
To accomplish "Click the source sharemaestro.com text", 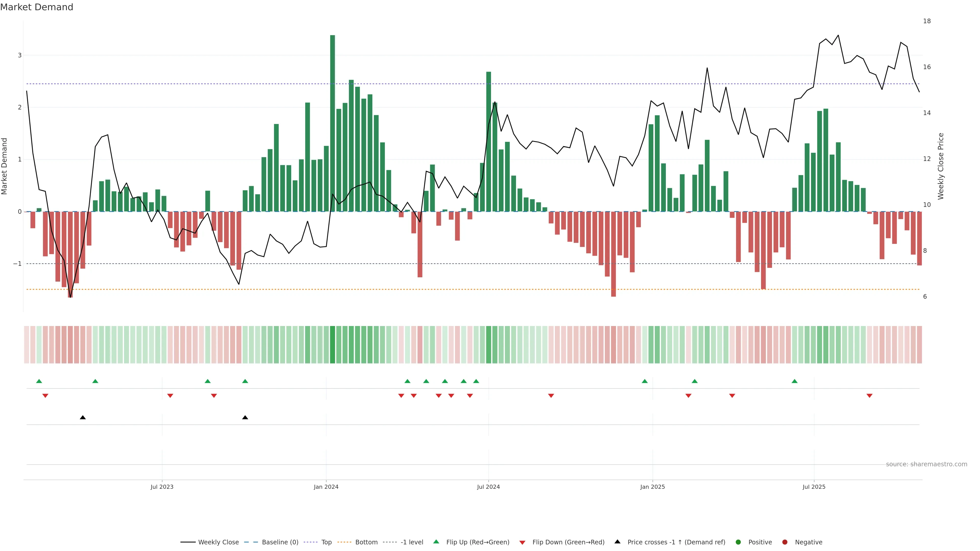I will click(x=926, y=464).
